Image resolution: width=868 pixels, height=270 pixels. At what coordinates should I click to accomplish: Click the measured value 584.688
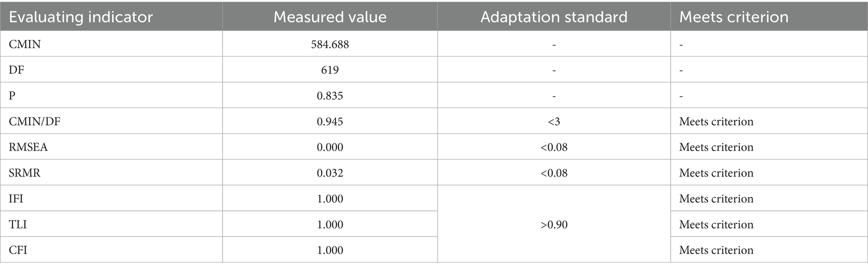point(330,44)
